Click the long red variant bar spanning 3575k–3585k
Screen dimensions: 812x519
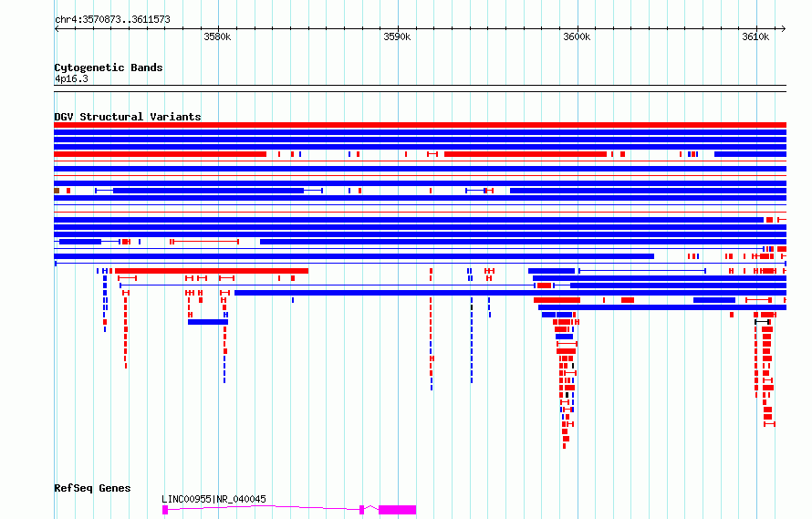click(212, 271)
